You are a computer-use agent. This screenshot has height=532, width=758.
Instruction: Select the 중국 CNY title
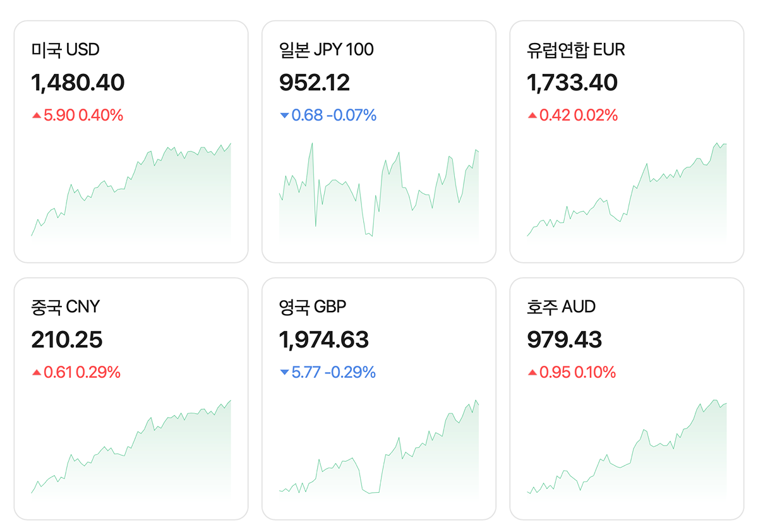[66, 307]
